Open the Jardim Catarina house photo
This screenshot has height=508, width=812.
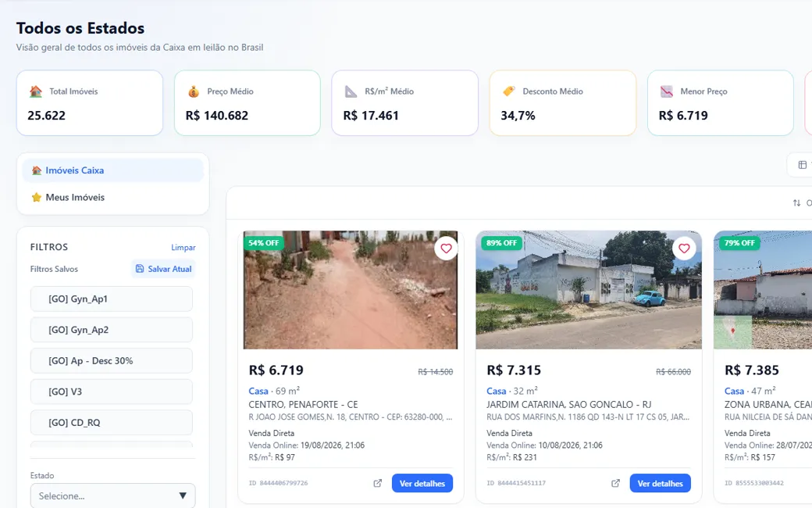pyautogui.click(x=589, y=290)
